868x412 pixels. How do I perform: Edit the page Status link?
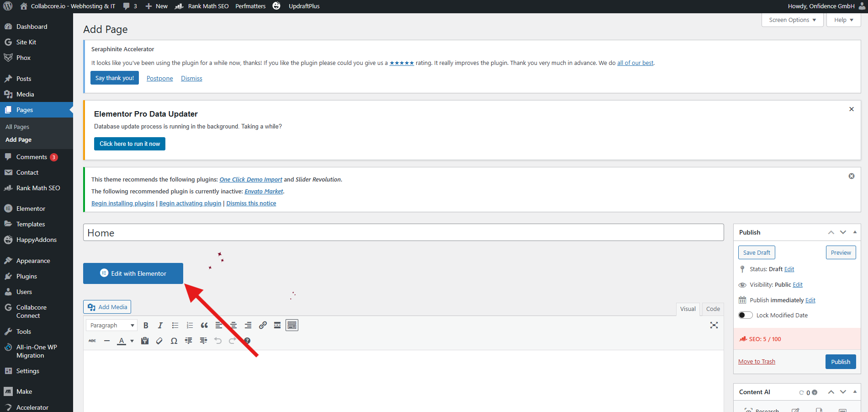pyautogui.click(x=789, y=269)
